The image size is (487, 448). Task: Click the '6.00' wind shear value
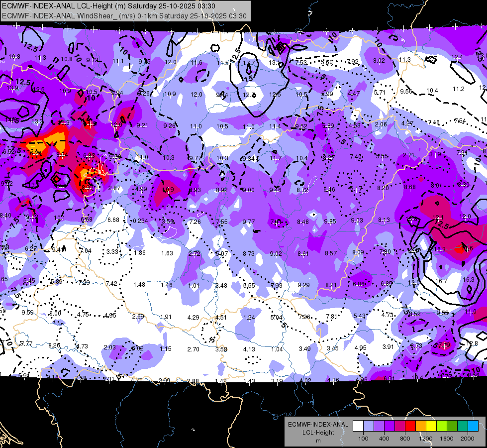tap(55, 314)
